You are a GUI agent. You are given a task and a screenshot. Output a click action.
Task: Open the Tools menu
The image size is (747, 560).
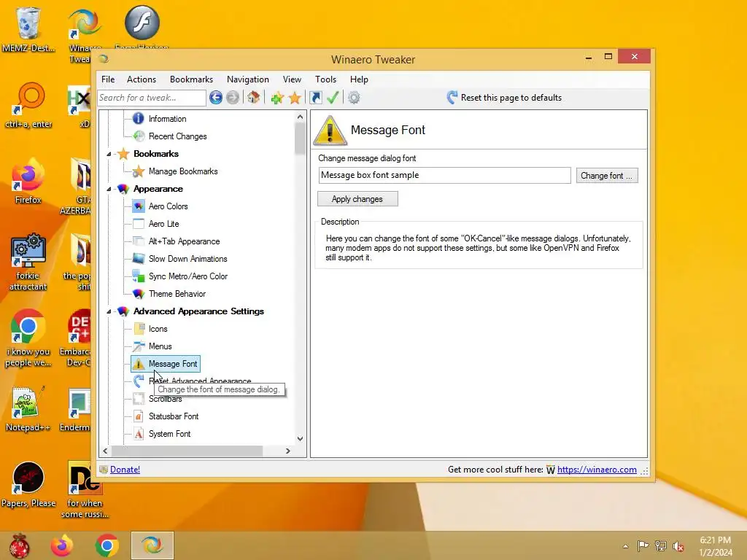pyautogui.click(x=326, y=79)
